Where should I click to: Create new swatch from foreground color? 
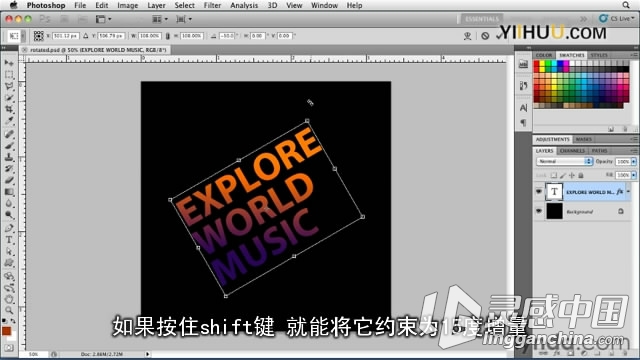(x=611, y=129)
